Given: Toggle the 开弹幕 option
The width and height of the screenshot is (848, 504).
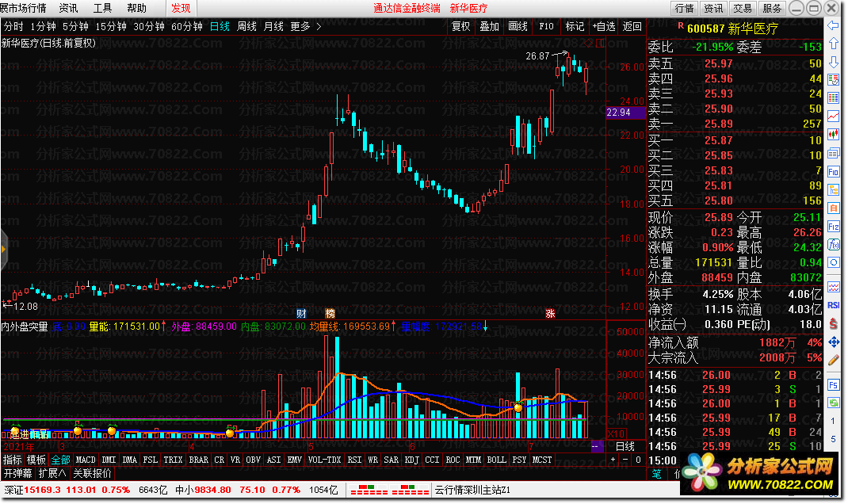Looking at the screenshot, I should coord(18,473).
